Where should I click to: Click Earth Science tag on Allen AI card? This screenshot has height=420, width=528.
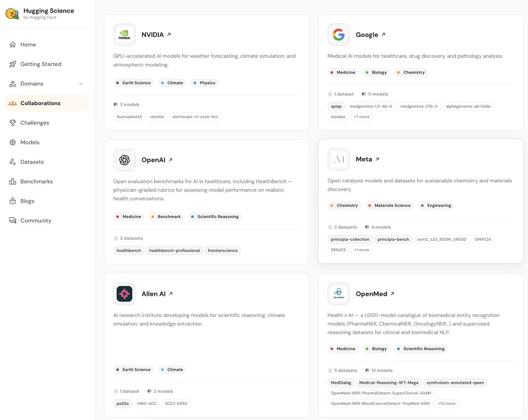click(132, 369)
